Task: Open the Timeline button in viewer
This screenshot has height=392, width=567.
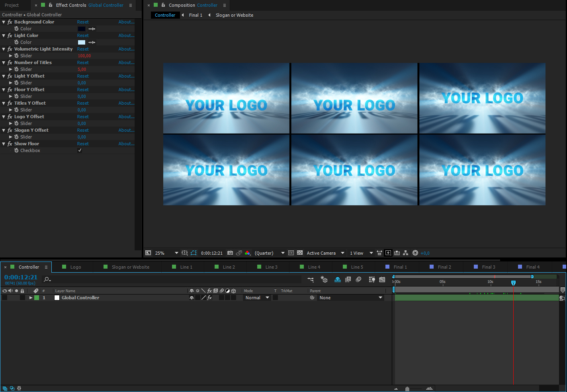Action: (x=397, y=253)
